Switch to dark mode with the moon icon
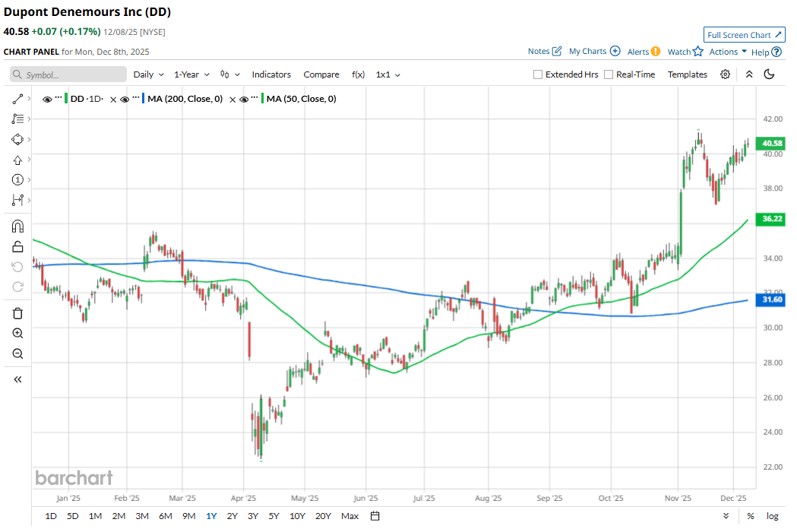Image resolution: width=797 pixels, height=532 pixels. [769, 74]
